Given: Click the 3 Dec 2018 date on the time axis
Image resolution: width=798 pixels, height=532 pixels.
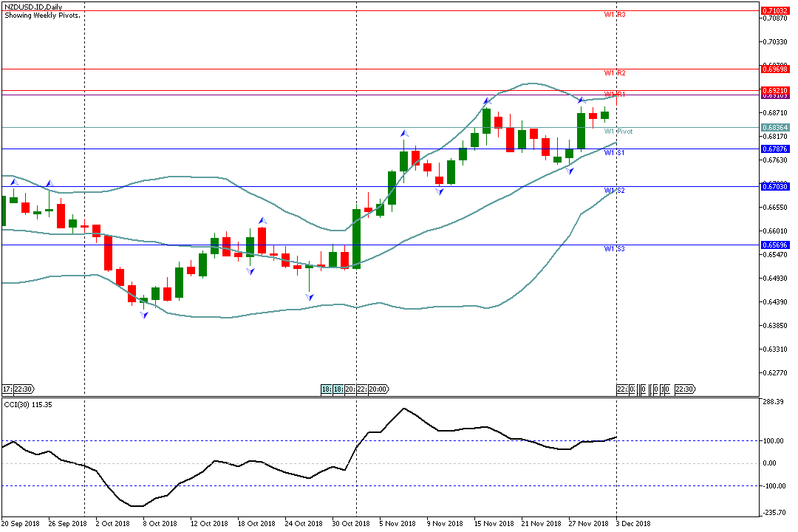Looking at the screenshot, I should [632, 524].
